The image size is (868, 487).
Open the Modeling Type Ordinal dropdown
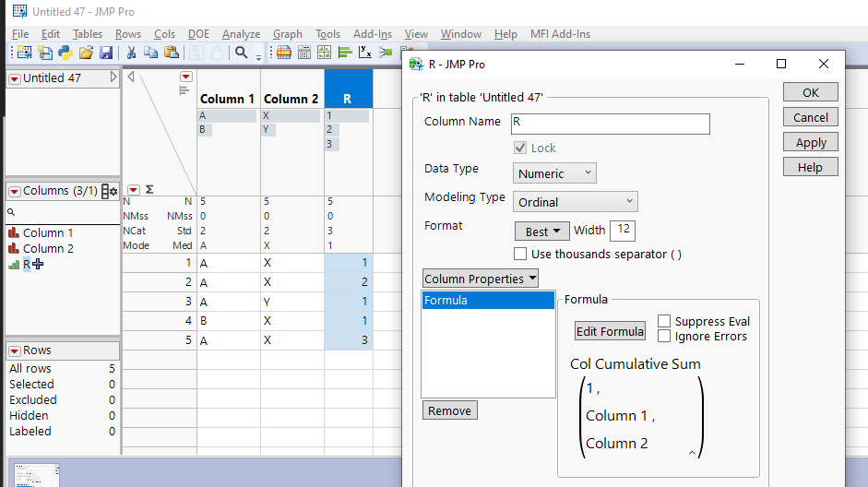tap(576, 202)
